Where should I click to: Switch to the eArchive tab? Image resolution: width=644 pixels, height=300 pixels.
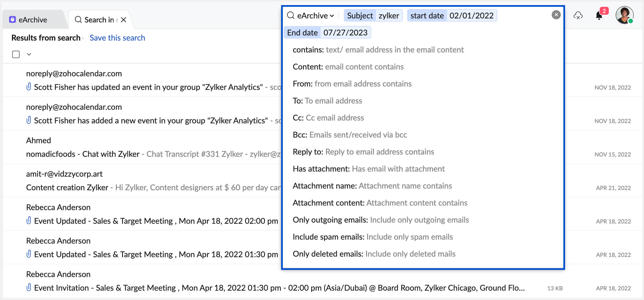click(x=33, y=20)
